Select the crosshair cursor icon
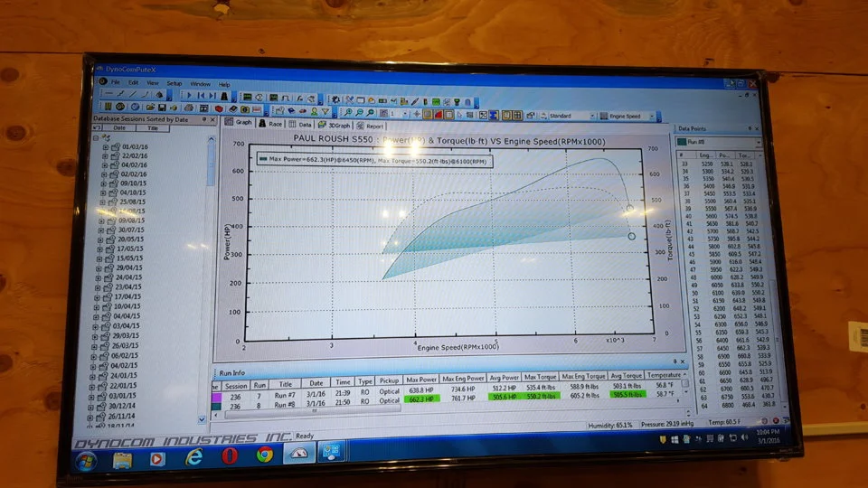Viewport: 868px width, 488px height. (x=417, y=114)
